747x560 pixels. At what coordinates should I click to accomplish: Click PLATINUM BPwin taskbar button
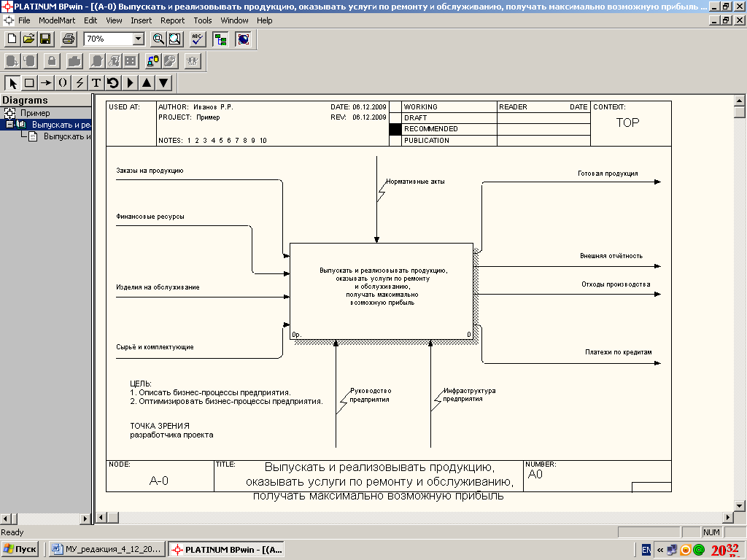click(x=227, y=550)
